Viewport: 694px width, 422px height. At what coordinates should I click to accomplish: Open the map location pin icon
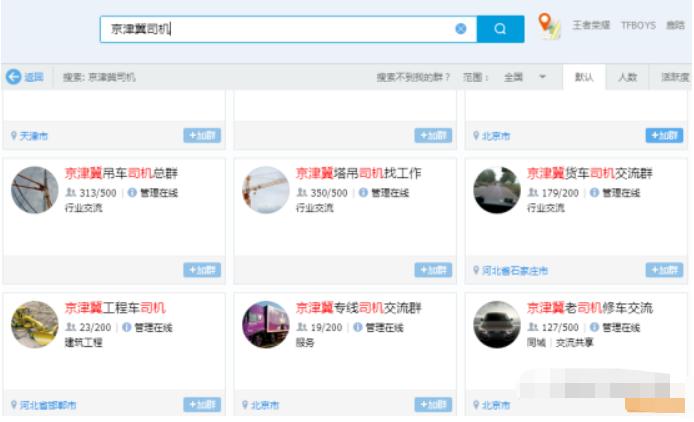tap(549, 26)
